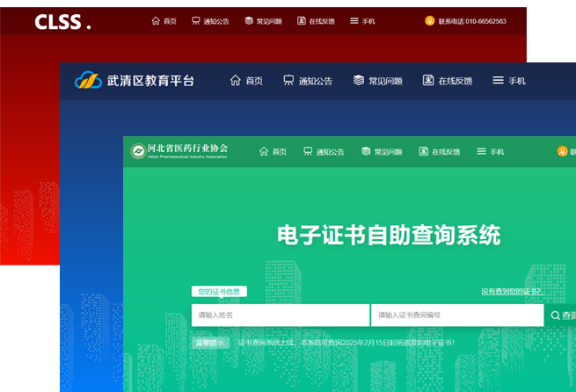Focus the 请输入证书查询编号 input field
This screenshot has width=576, height=392.
point(456,316)
